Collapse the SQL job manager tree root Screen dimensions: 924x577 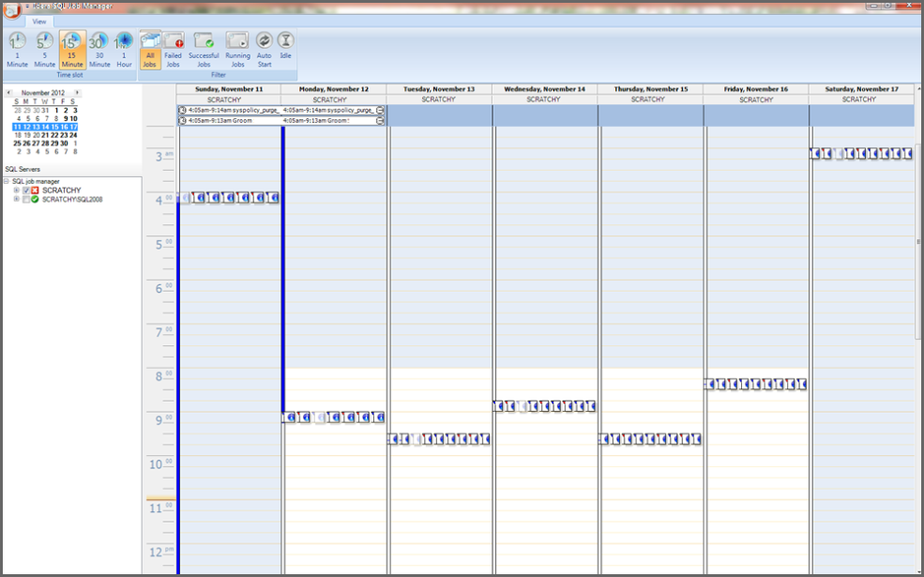pos(8,180)
